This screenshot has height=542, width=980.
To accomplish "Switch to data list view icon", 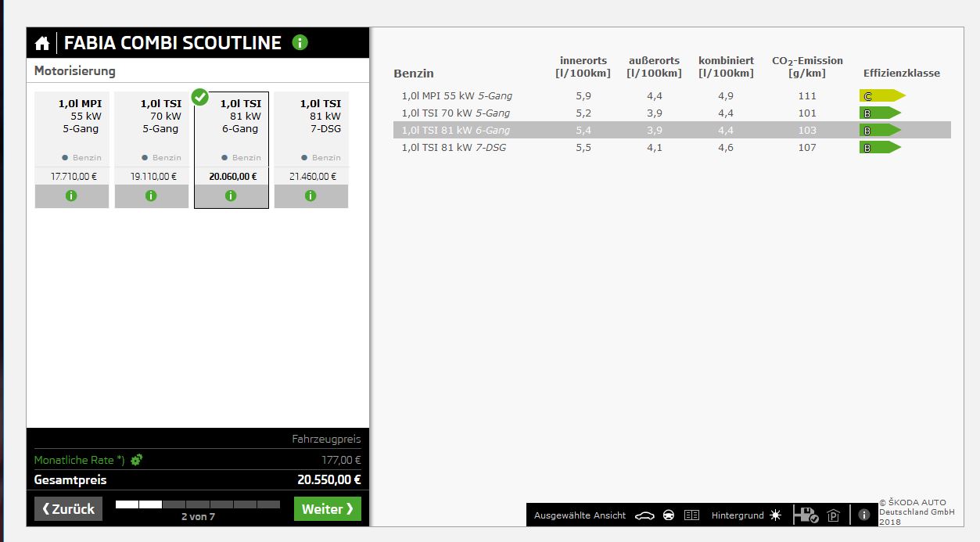I will pos(691,515).
